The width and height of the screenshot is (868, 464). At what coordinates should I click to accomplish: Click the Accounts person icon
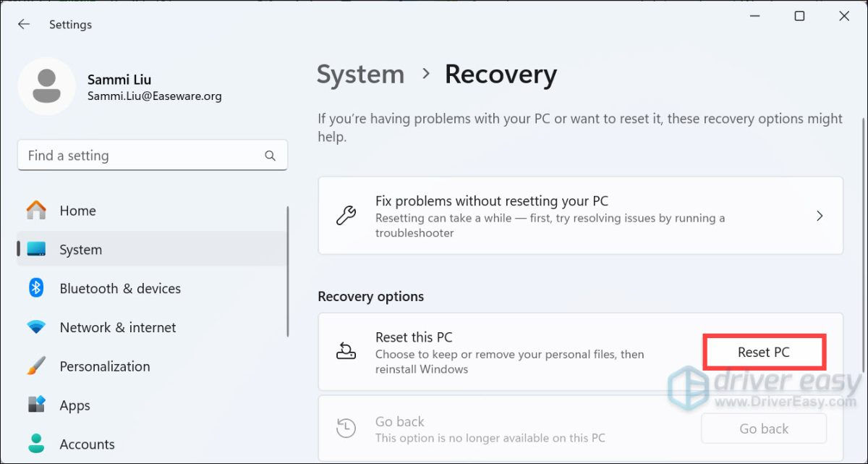(36, 444)
